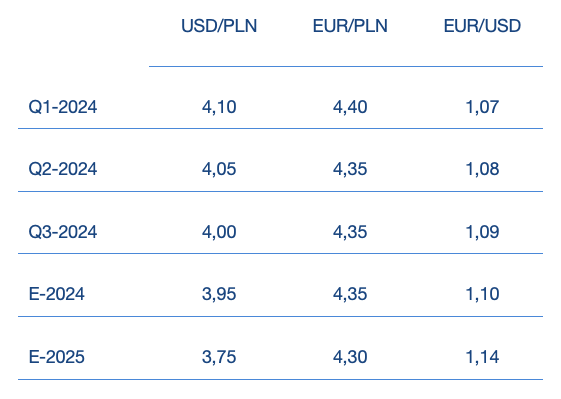The height and width of the screenshot is (399, 561).
Task: Select the Q2-2024 row label
Action: pos(63,169)
